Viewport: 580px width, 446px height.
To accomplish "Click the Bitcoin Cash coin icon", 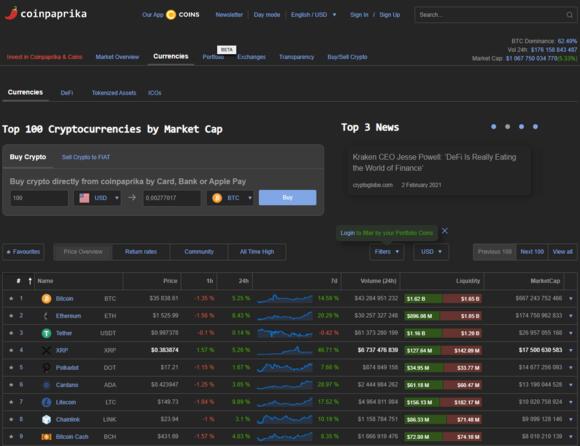I will (46, 437).
